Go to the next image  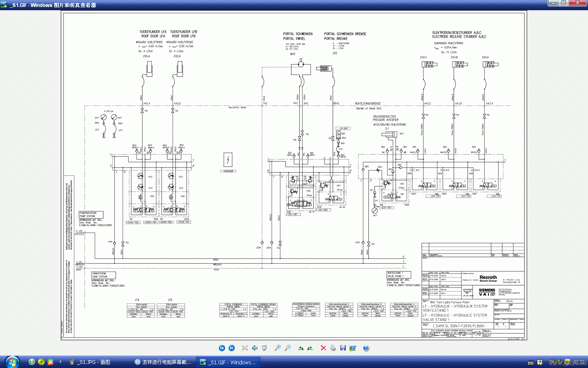click(232, 348)
